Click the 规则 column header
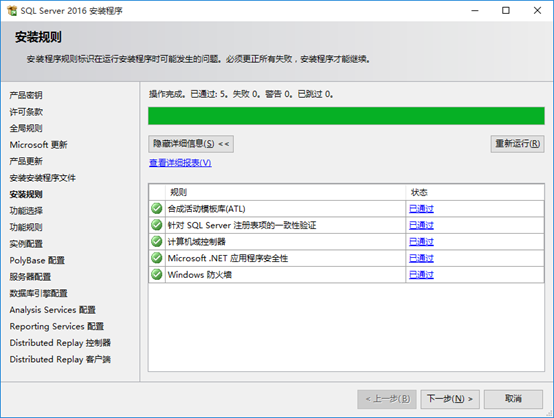554x418 pixels. coord(285,192)
